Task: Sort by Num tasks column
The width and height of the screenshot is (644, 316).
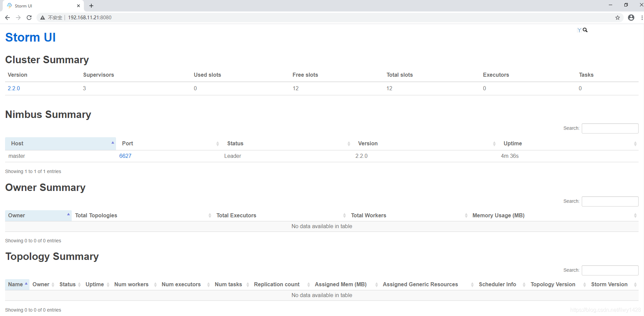Action: click(x=231, y=285)
